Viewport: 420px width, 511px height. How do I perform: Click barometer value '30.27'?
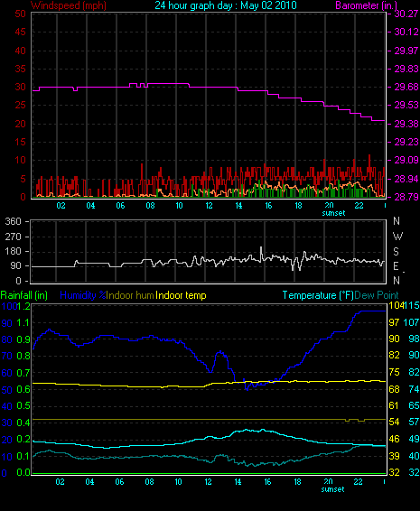point(406,14)
